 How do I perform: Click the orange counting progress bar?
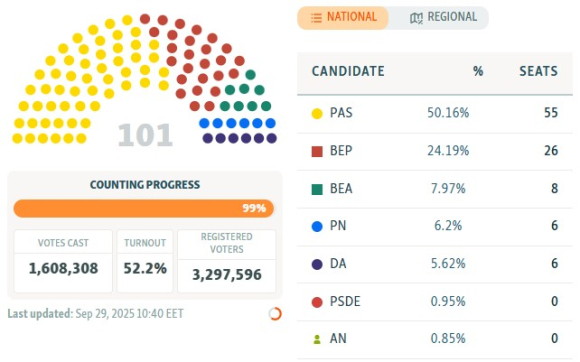(x=144, y=208)
